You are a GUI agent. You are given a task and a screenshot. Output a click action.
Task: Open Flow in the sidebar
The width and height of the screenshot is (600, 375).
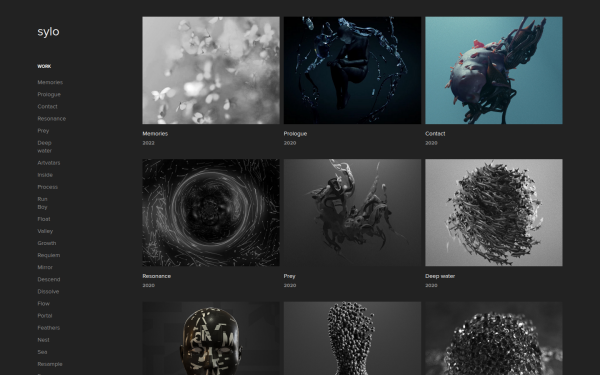point(44,303)
